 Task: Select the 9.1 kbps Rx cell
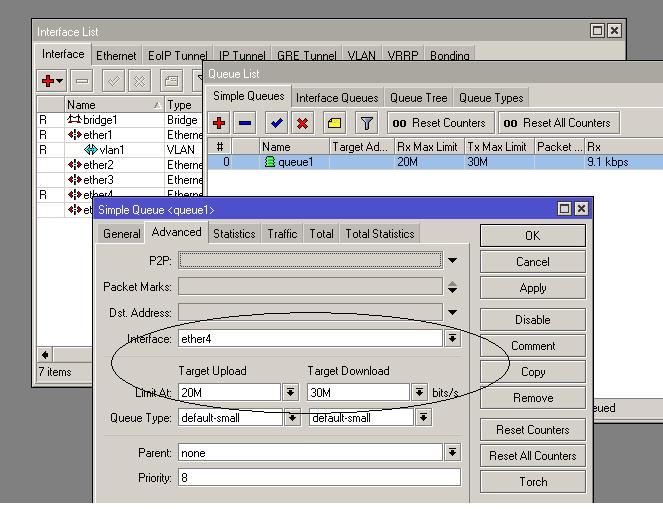(x=624, y=161)
